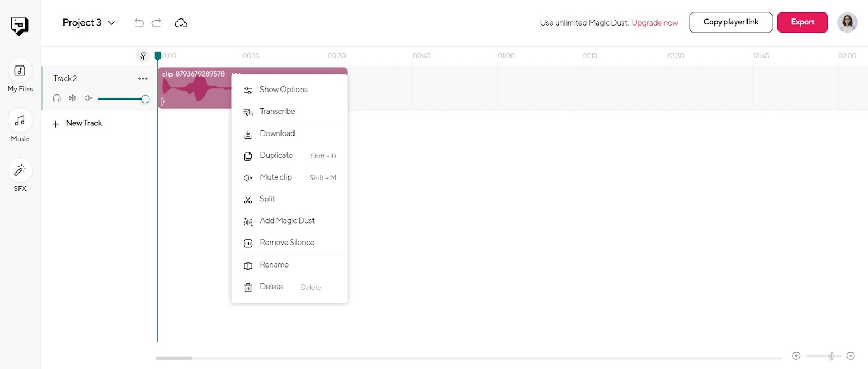This screenshot has width=868, height=369.
Task: Click the horizontal timeline scrollbar
Action: click(174, 358)
